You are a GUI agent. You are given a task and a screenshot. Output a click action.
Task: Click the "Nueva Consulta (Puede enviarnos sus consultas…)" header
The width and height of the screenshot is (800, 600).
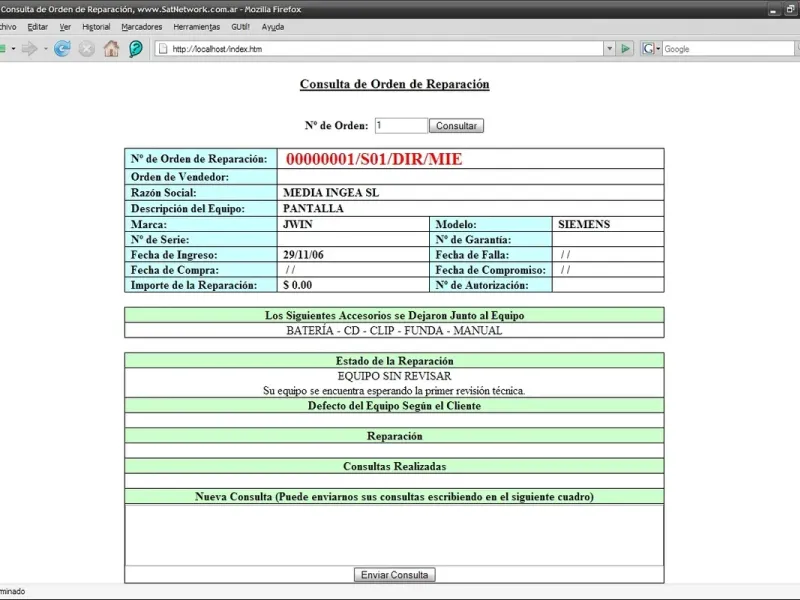(x=394, y=496)
